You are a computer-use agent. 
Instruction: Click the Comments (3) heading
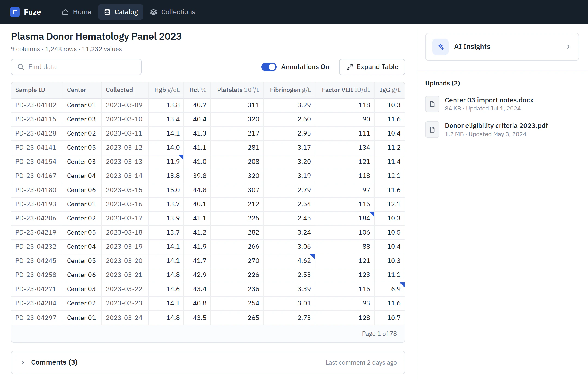pyautogui.click(x=54, y=362)
